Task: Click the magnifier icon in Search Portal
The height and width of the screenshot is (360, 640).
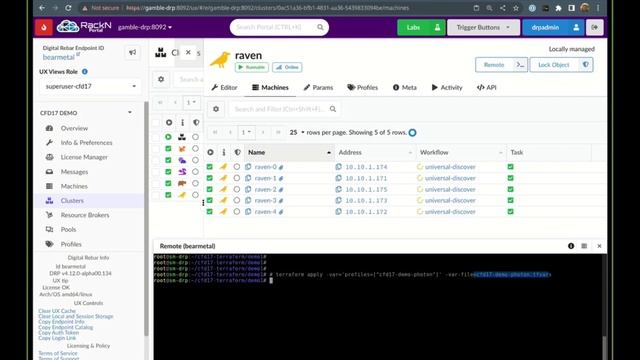Action: pyautogui.click(x=320, y=27)
